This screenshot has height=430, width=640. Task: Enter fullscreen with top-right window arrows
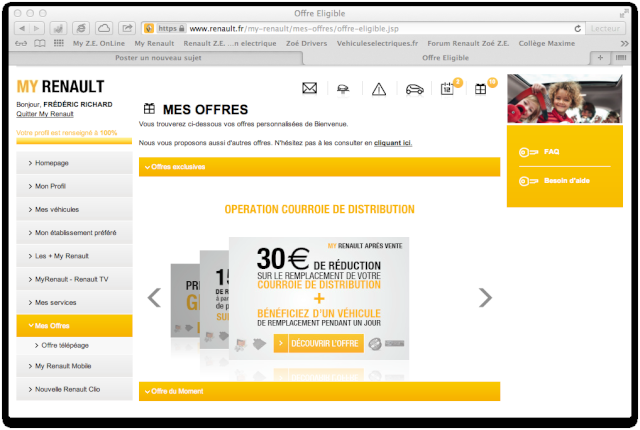click(623, 14)
